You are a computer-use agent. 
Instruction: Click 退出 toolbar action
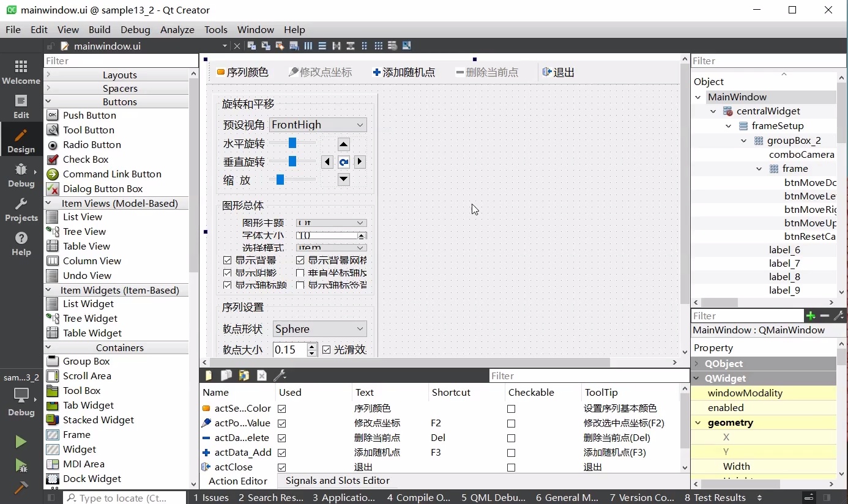click(x=559, y=72)
